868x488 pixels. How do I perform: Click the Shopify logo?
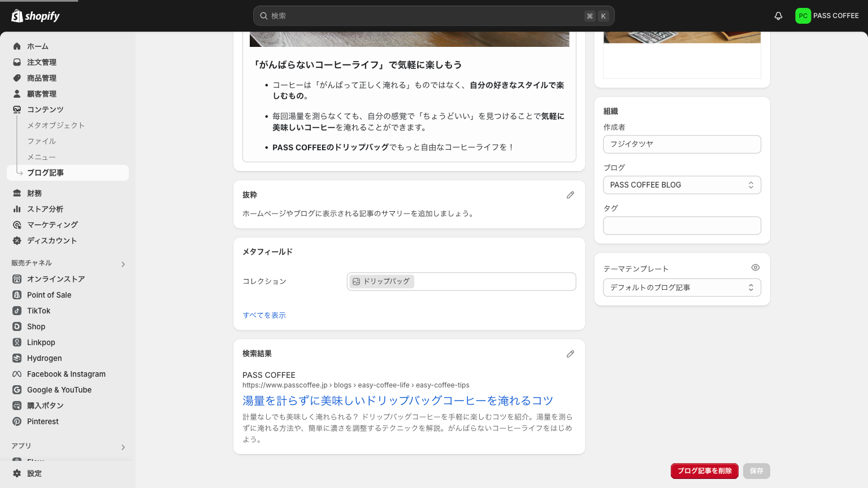[36, 16]
